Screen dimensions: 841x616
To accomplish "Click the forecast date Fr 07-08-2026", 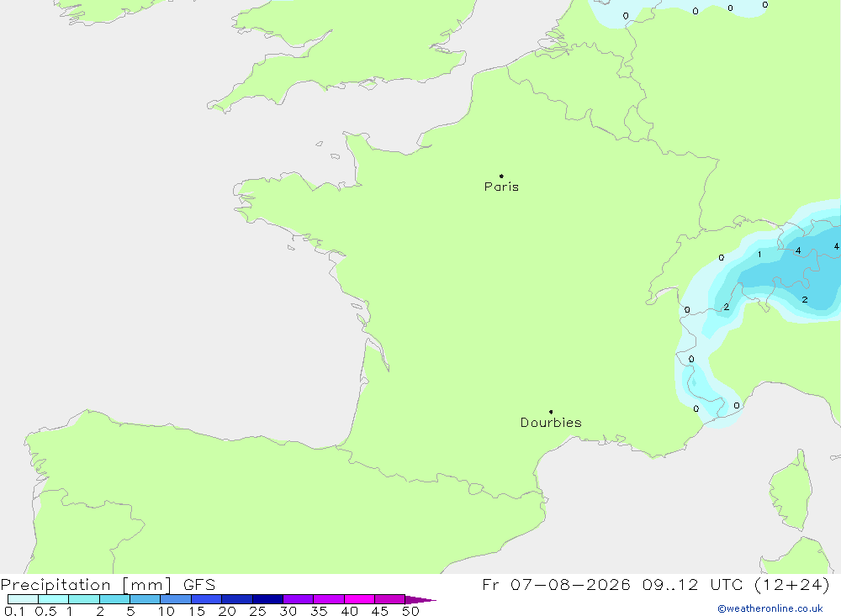I will coord(556,584).
